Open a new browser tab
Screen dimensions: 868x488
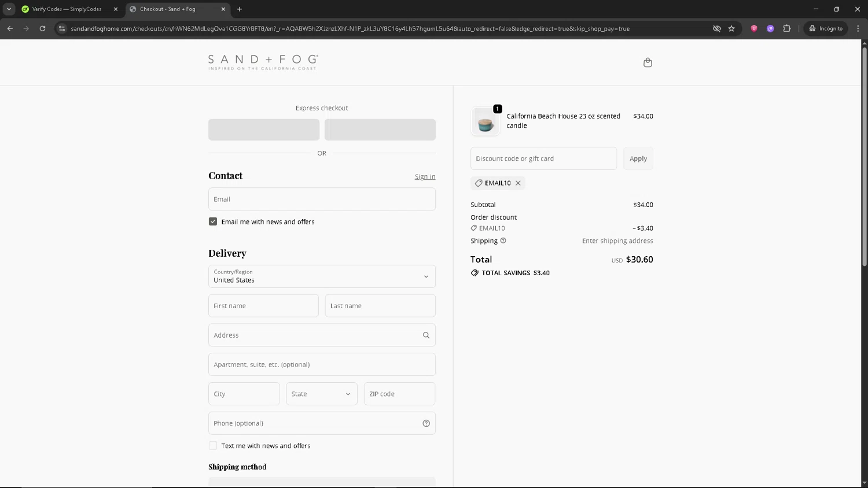(x=240, y=9)
